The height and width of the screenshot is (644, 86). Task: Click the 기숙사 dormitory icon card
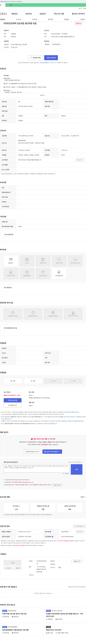tap(27, 261)
